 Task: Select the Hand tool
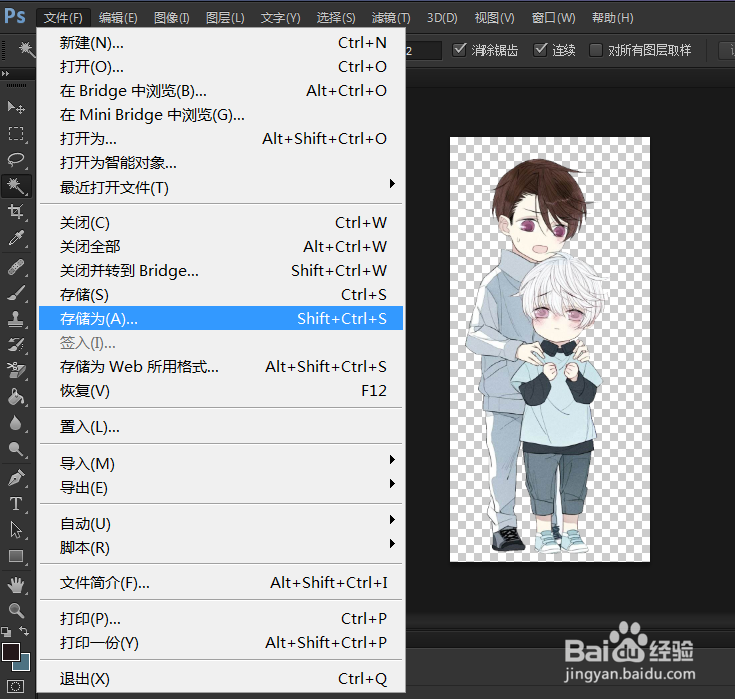coord(16,585)
